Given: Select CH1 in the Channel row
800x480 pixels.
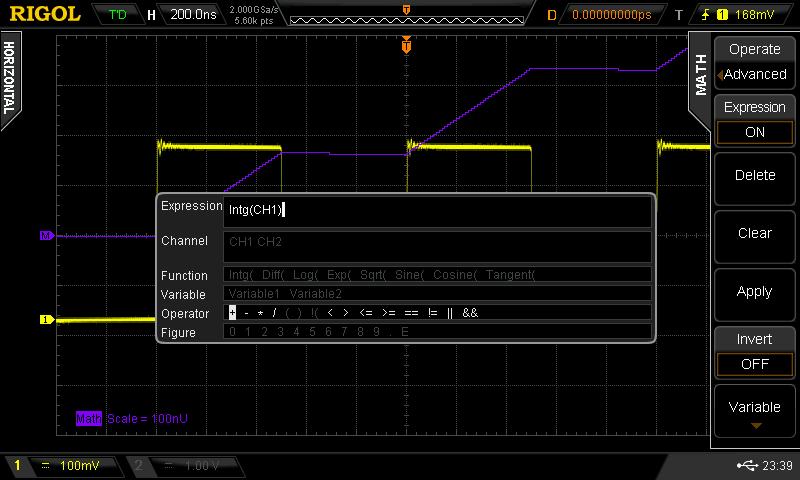Looking at the screenshot, I should (x=240, y=242).
